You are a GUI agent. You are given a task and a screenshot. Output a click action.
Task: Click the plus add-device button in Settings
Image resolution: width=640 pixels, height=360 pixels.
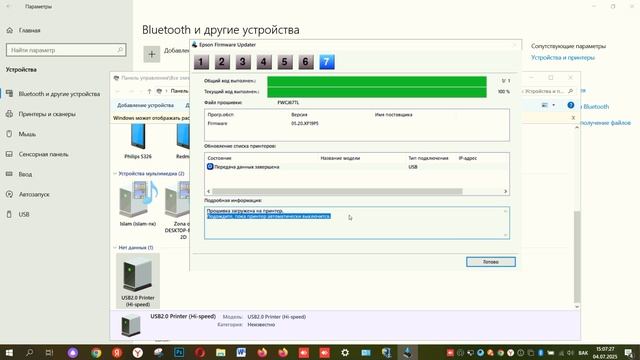coord(151,54)
